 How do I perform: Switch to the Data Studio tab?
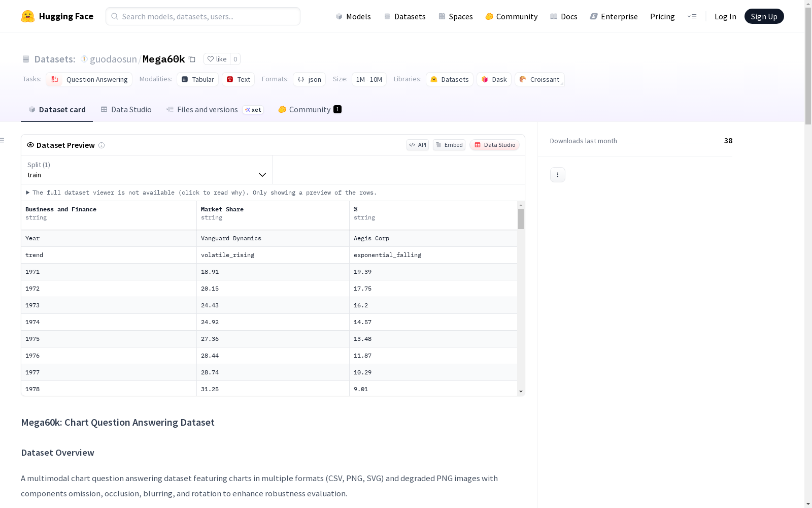coord(126,110)
